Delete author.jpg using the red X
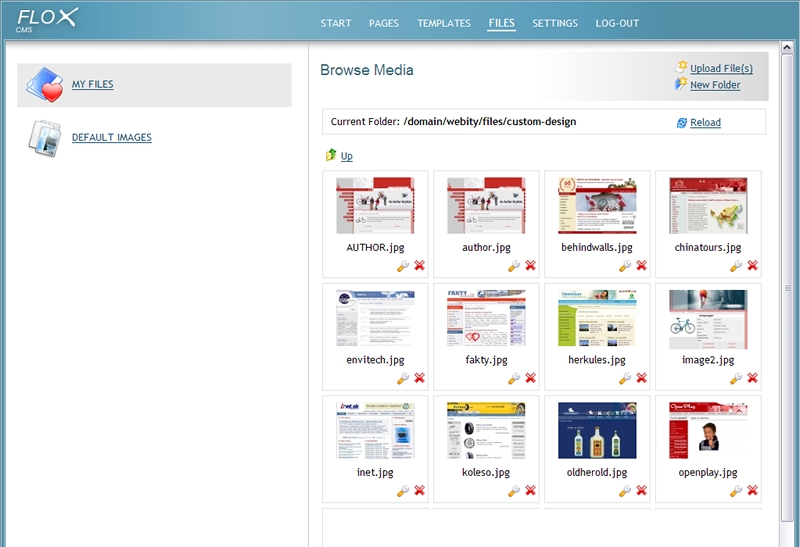Screen dimensions: 800x547 531,265
